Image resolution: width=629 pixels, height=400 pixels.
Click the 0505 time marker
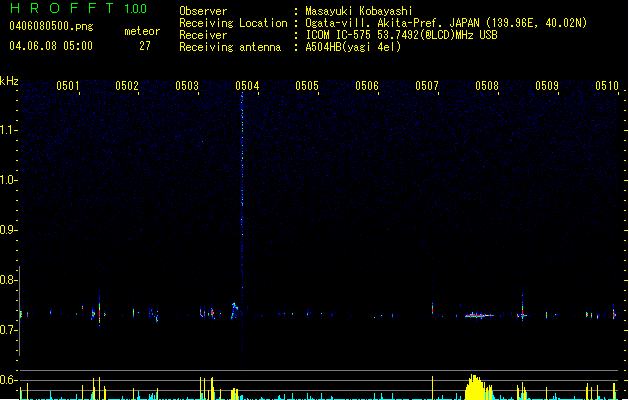click(x=307, y=86)
